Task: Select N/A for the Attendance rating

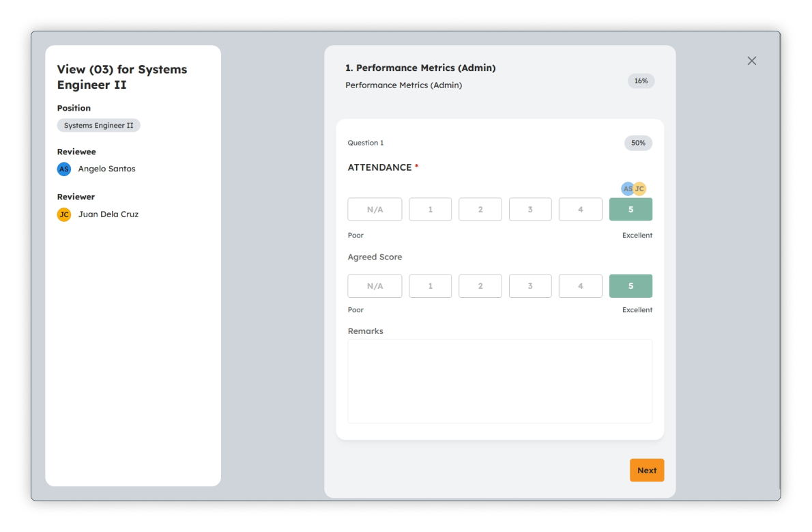Action: 375,210
